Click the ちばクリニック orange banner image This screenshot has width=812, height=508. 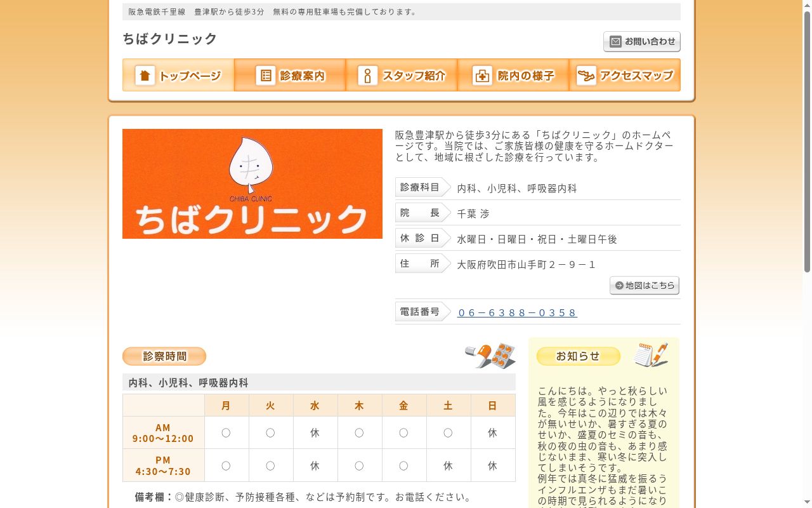pyautogui.click(x=252, y=184)
